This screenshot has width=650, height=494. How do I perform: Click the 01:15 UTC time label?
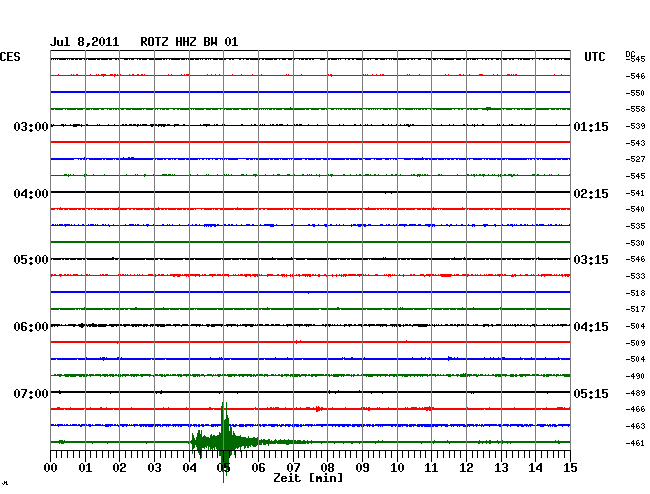tap(591, 126)
